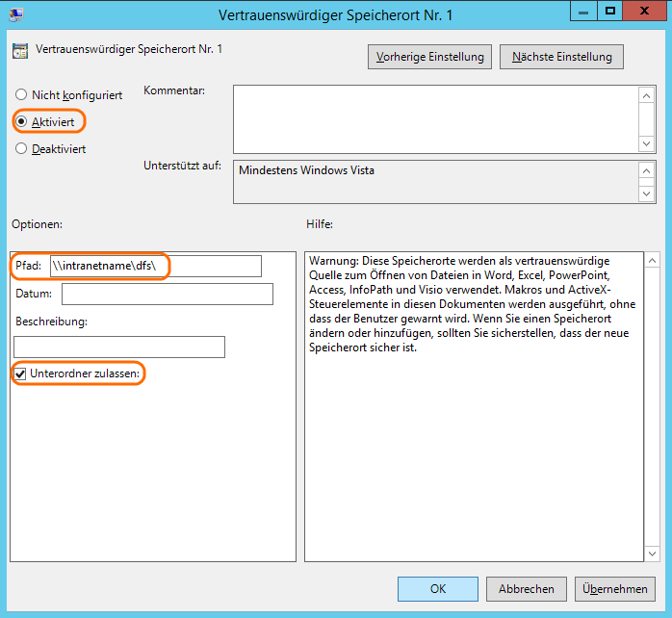Choose the Deaktiviert radio button
Image resolution: width=672 pixels, height=618 pixels.
[21, 149]
